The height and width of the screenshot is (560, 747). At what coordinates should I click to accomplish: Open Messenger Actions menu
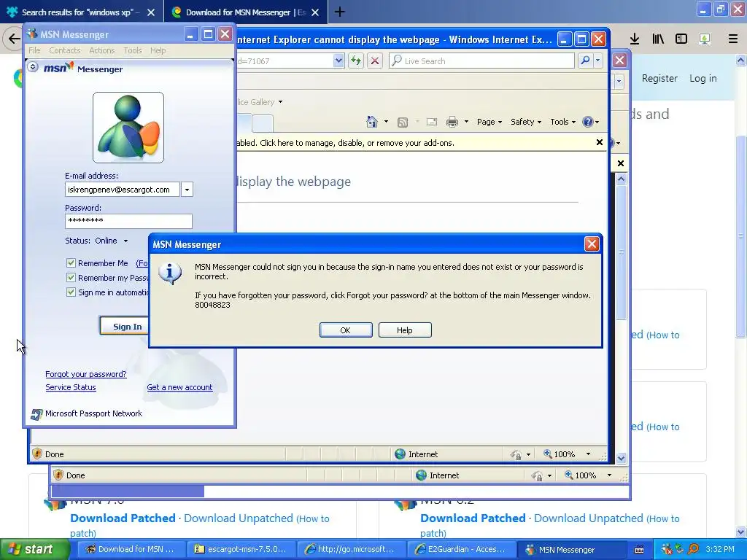click(x=102, y=50)
